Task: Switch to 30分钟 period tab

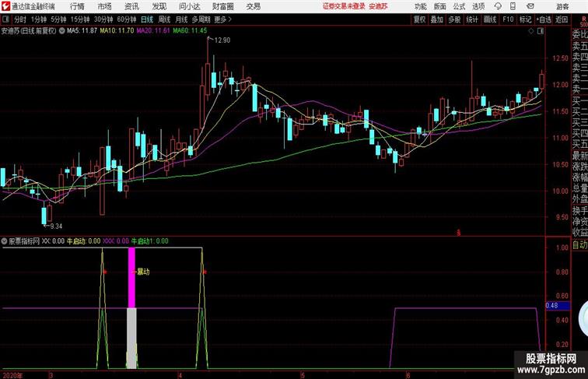Action: pyautogui.click(x=103, y=19)
